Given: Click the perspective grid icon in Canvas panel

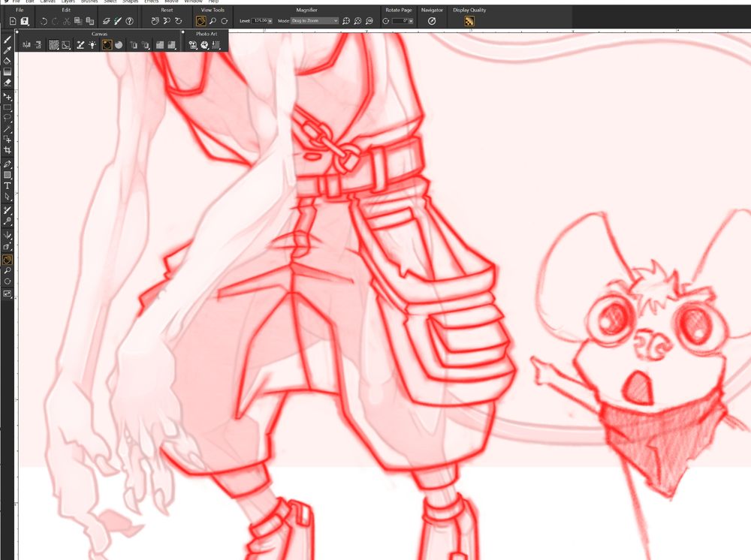Looking at the screenshot, I should click(x=66, y=45).
